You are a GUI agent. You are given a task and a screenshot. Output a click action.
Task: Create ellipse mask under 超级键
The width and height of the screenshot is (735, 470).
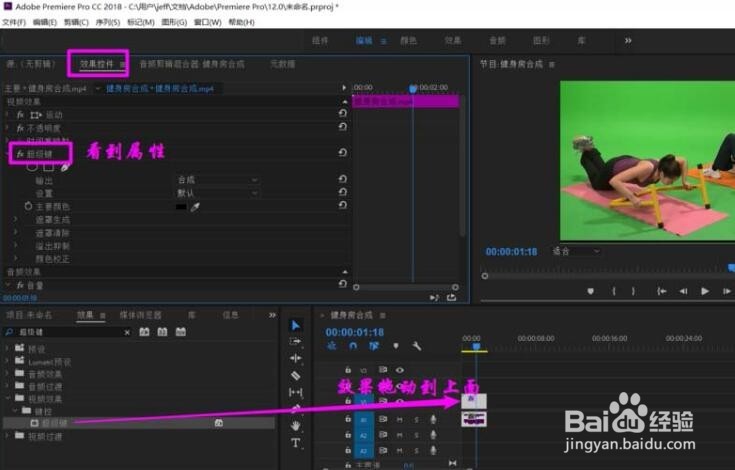(31, 166)
